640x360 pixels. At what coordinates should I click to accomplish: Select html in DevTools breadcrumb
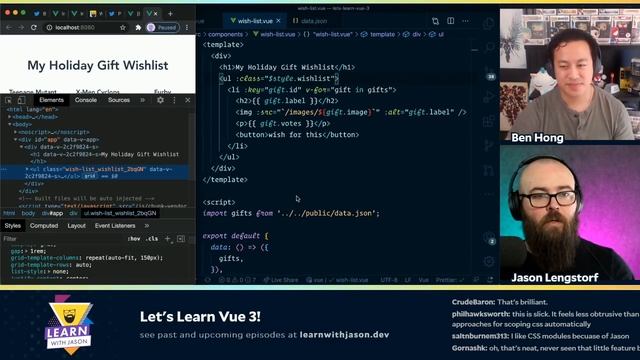tap(9, 213)
